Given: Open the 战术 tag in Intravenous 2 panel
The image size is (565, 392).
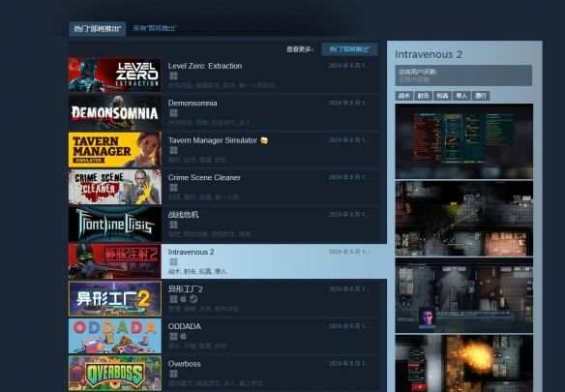Looking at the screenshot, I should 404,96.
